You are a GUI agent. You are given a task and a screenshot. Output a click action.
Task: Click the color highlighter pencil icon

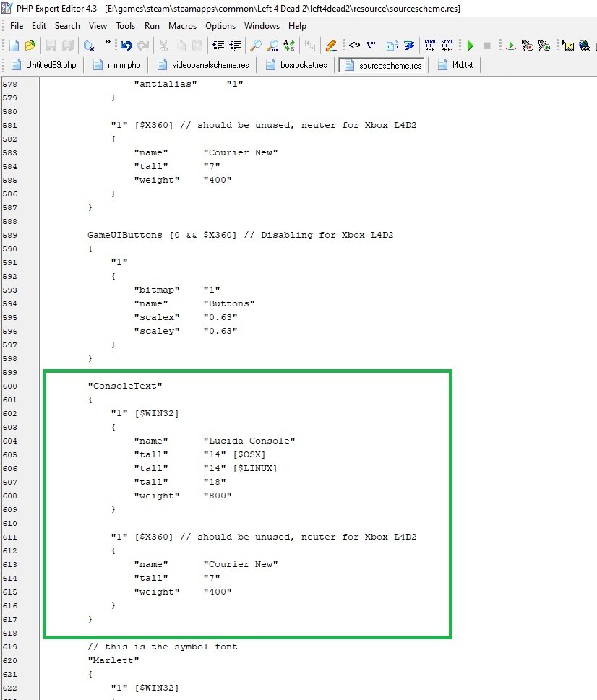pos(331,46)
